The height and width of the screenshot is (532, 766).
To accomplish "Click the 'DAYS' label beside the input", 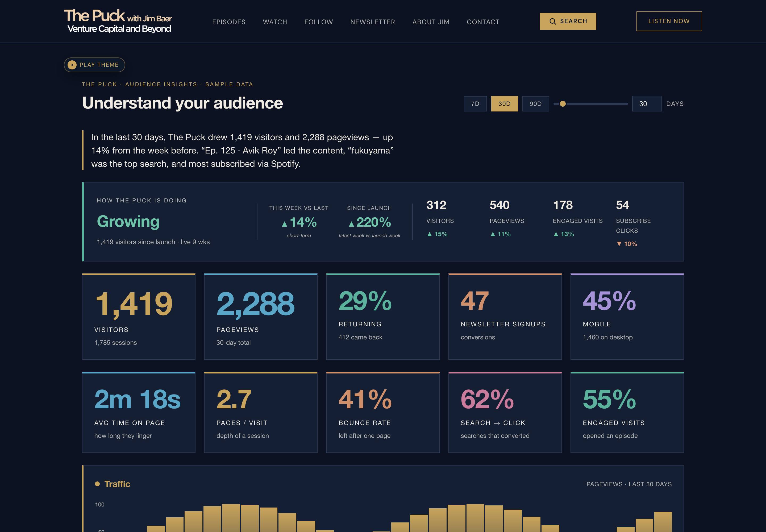I will point(675,104).
